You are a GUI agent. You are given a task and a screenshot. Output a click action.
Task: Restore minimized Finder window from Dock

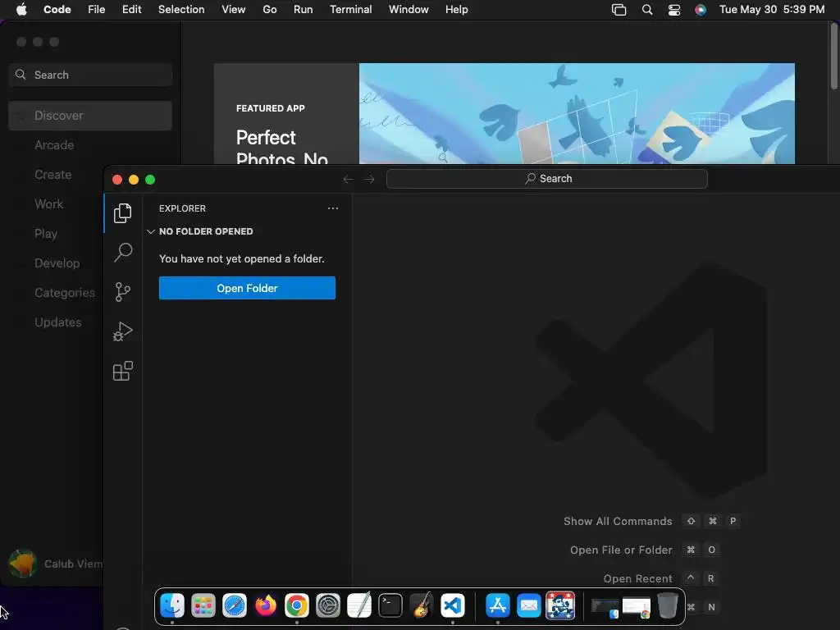[x=605, y=608]
